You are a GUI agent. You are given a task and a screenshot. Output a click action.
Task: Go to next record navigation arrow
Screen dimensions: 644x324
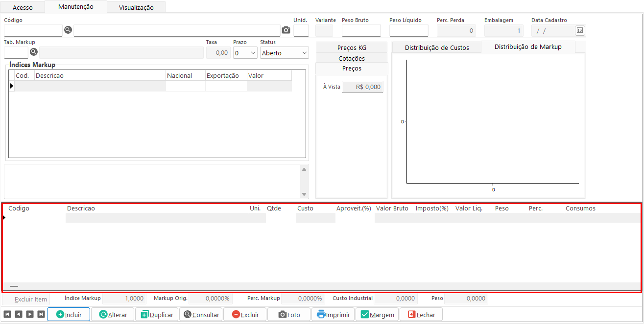click(29, 314)
